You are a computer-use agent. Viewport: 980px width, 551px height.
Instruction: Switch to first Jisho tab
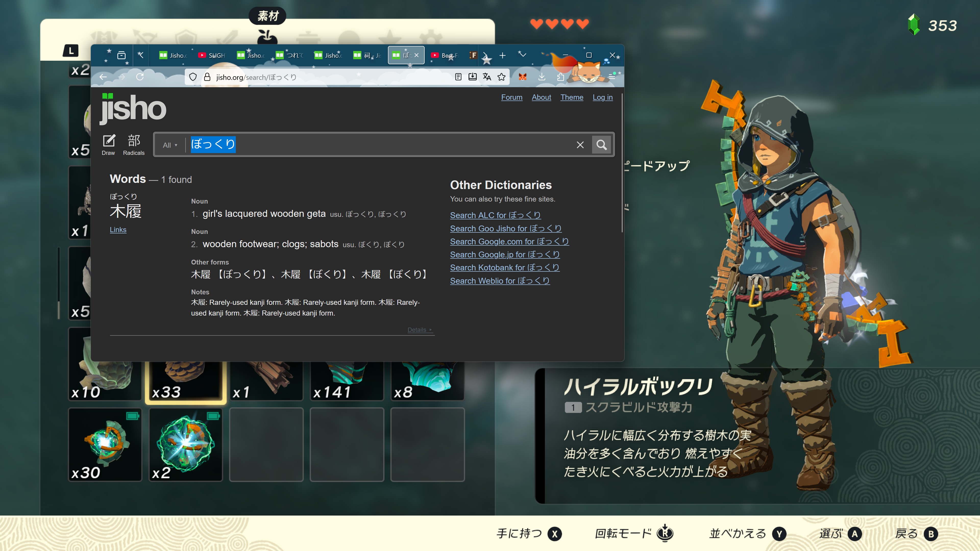[x=174, y=56]
